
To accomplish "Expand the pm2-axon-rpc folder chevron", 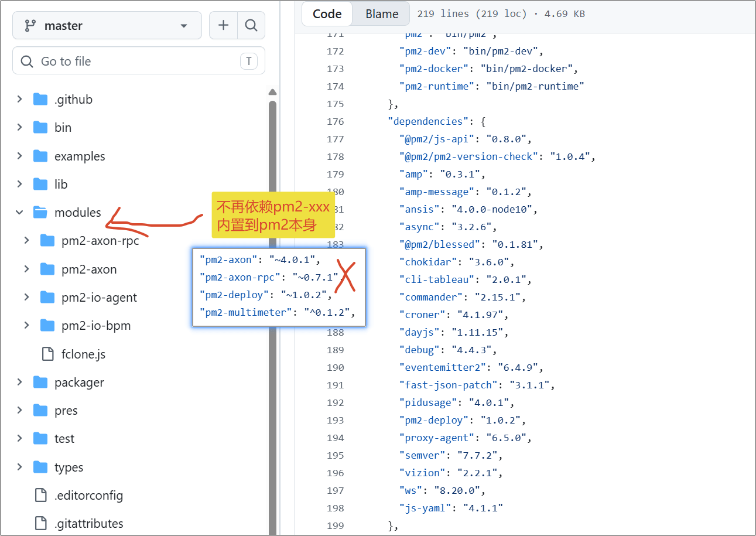I will [26, 240].
